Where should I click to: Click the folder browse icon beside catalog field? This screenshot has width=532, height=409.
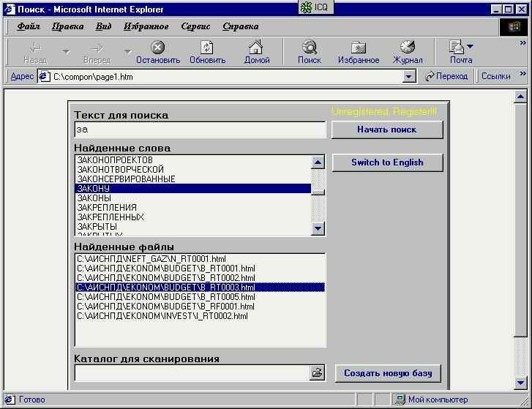317,373
